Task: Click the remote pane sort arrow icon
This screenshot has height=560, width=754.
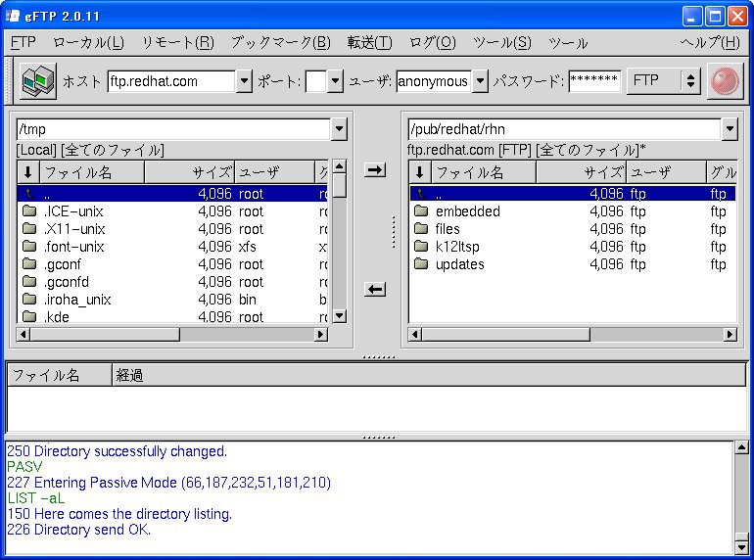Action: pyautogui.click(x=420, y=172)
